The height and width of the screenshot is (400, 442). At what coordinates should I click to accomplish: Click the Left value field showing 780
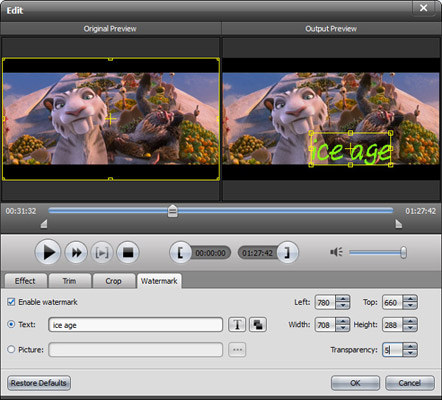(x=325, y=302)
